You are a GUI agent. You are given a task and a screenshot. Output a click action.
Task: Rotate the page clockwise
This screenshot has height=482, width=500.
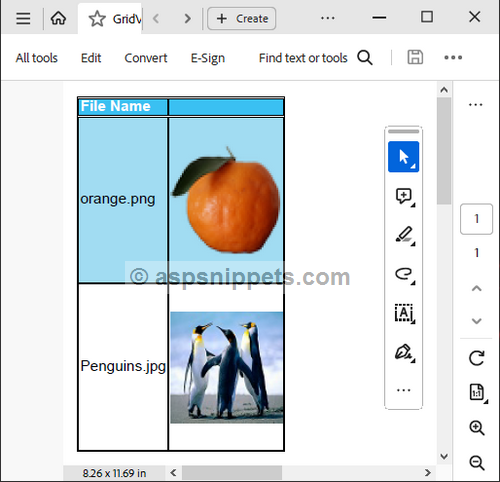click(476, 358)
